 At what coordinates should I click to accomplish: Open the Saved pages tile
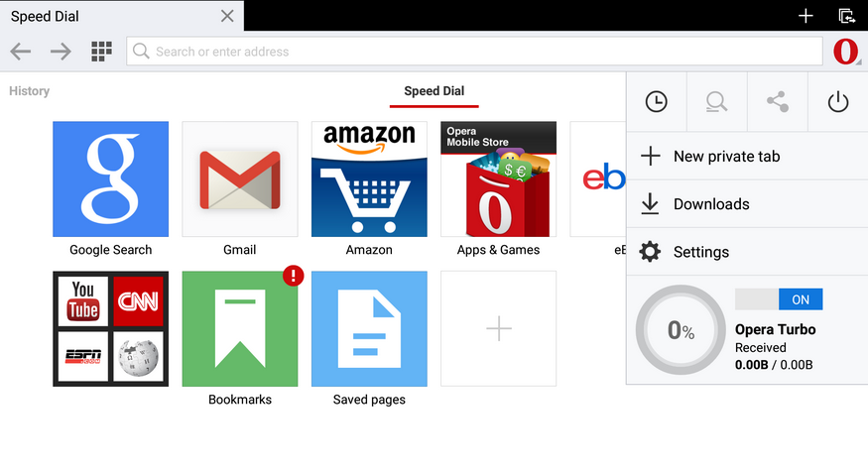coord(369,329)
